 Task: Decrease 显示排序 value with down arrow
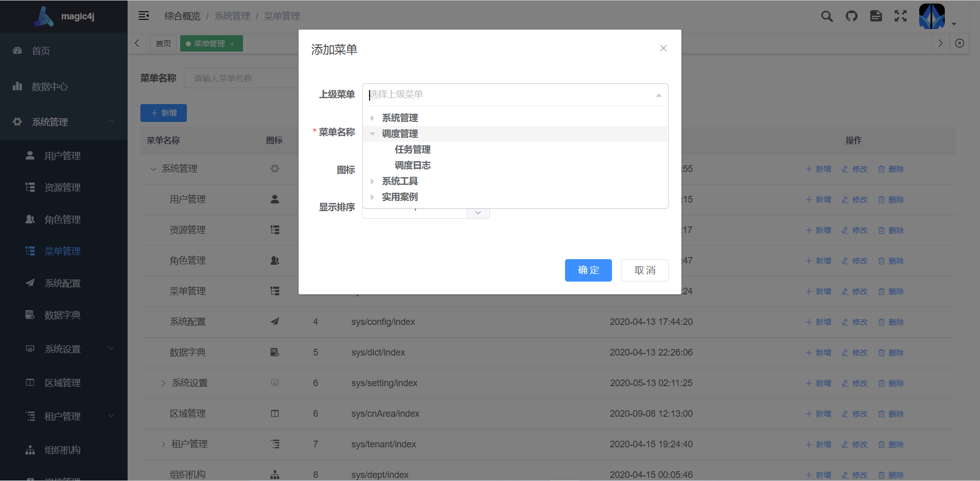[x=478, y=213]
